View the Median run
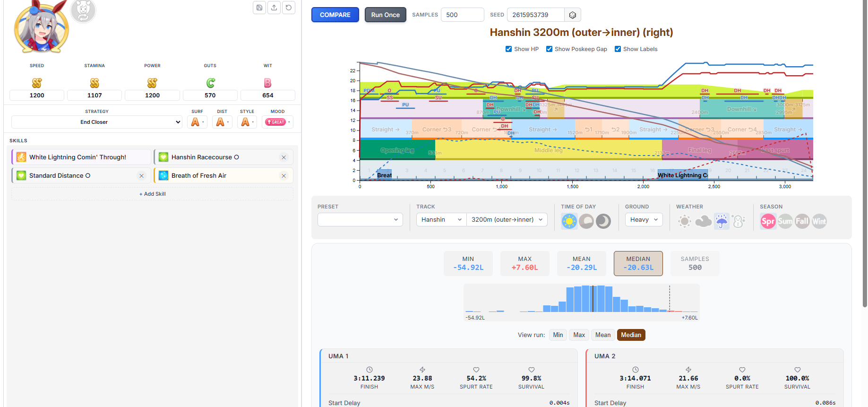The height and width of the screenshot is (407, 868). tap(631, 335)
